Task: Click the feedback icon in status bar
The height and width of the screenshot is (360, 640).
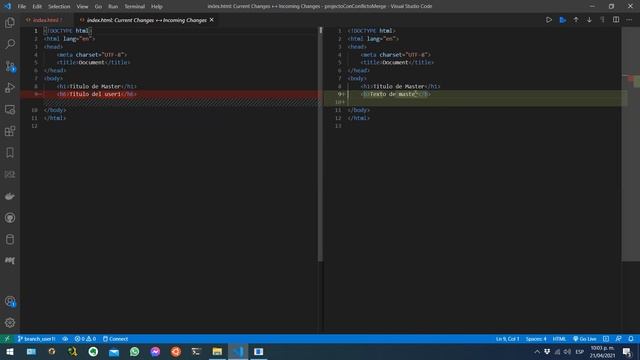Action: pyautogui.click(x=619, y=339)
